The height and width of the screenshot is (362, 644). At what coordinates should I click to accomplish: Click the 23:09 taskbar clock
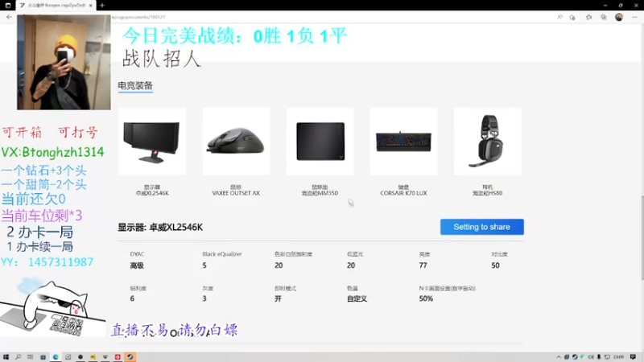point(618,357)
